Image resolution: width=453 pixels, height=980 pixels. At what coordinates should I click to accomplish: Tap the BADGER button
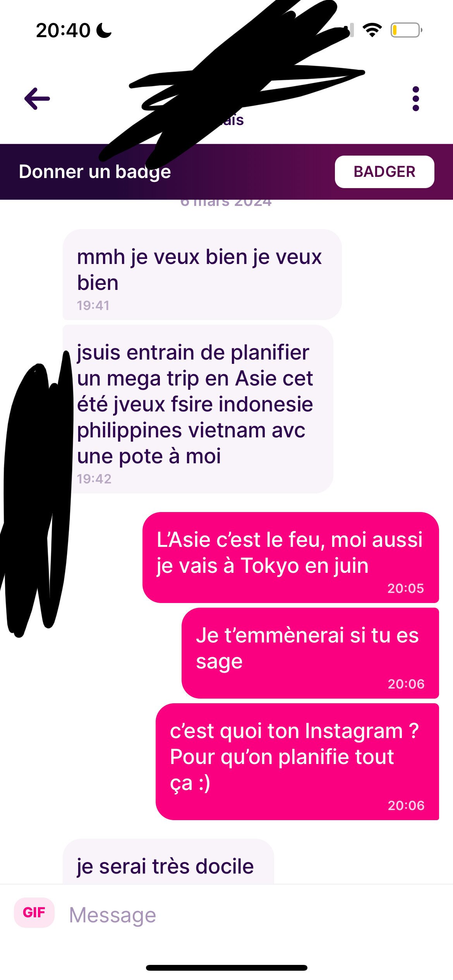coord(384,172)
